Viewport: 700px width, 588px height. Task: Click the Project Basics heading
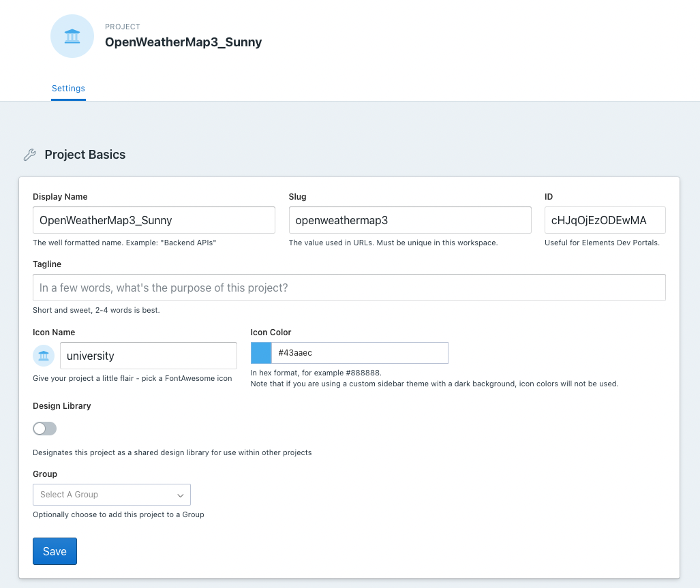(85, 155)
